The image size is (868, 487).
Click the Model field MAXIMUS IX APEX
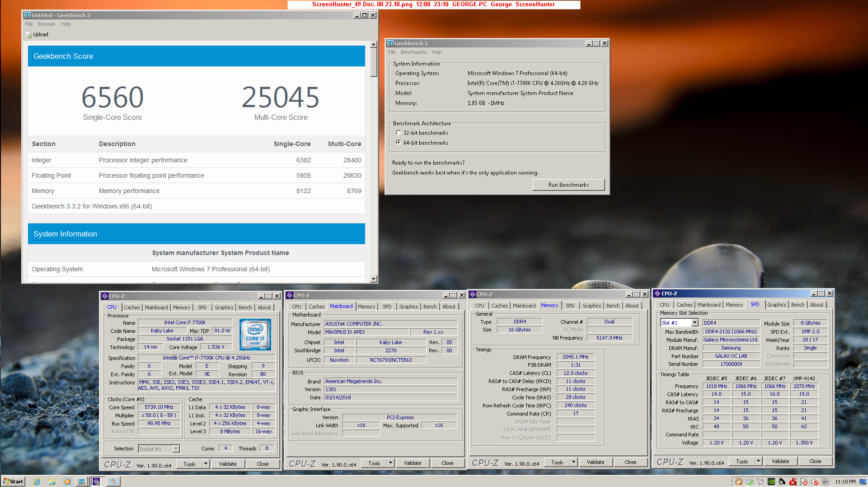pos(366,332)
